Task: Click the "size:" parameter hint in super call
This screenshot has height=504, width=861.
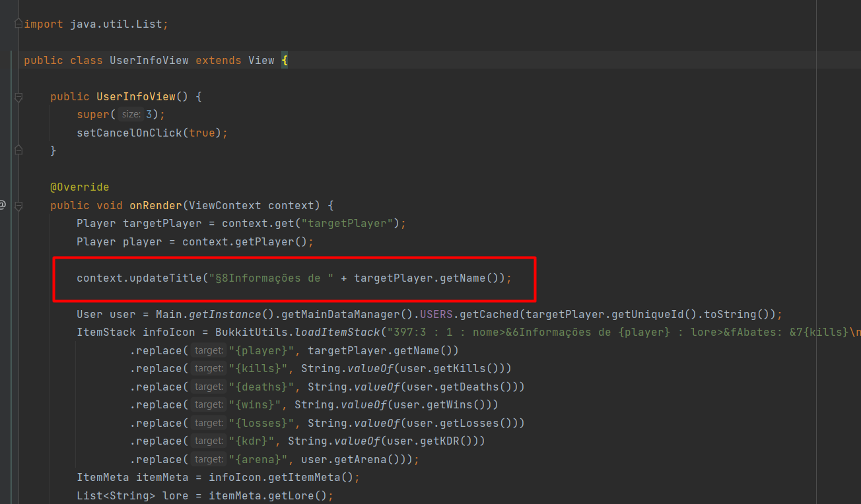Action: coord(130,113)
